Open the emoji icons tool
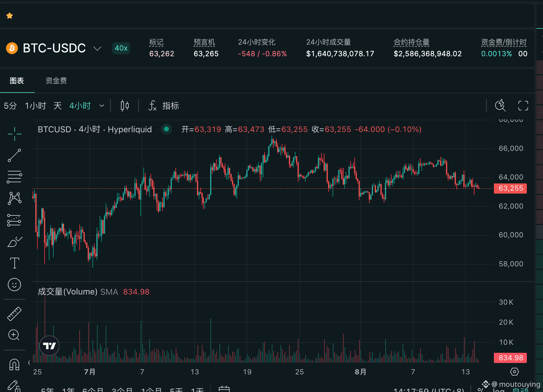This screenshot has height=392, width=543. 14,285
